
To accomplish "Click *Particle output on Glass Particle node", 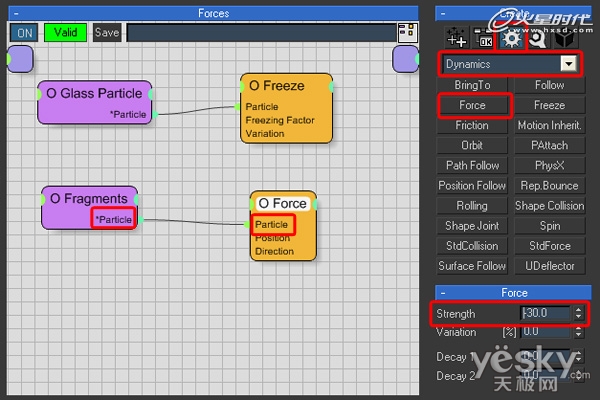I will (x=128, y=114).
